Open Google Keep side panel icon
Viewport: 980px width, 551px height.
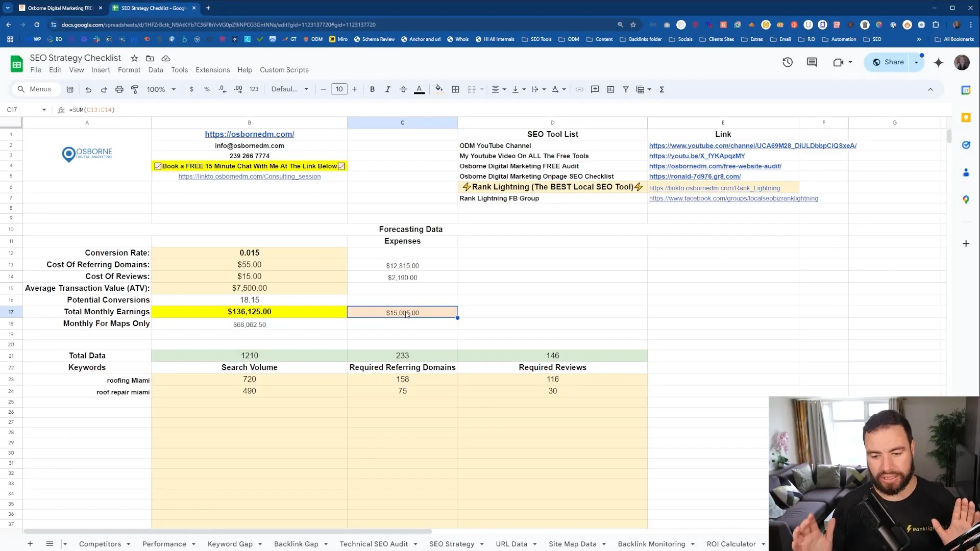pyautogui.click(x=966, y=118)
